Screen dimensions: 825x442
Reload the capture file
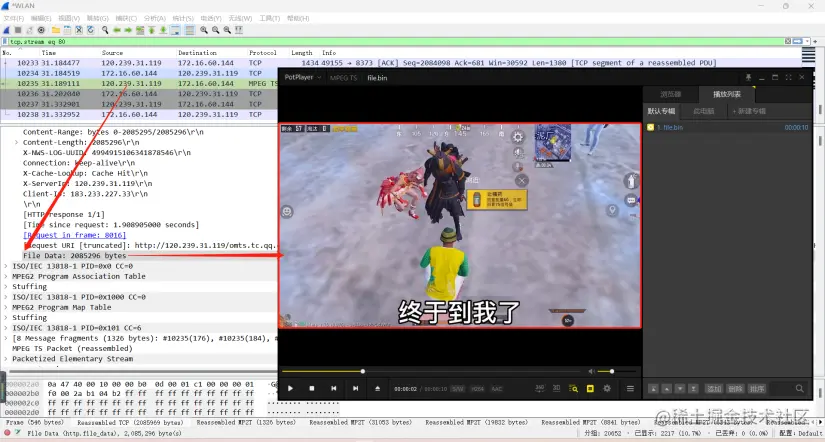[x=90, y=30]
